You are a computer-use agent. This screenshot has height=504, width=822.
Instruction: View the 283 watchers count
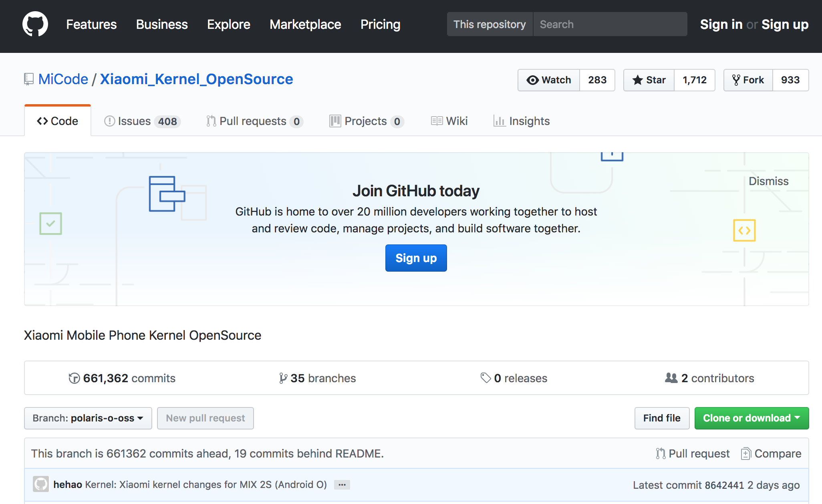click(597, 80)
